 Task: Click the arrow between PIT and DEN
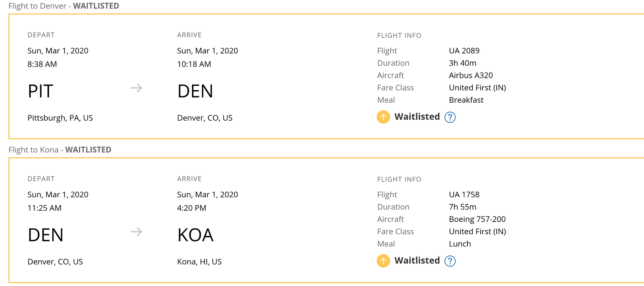pyautogui.click(x=136, y=88)
